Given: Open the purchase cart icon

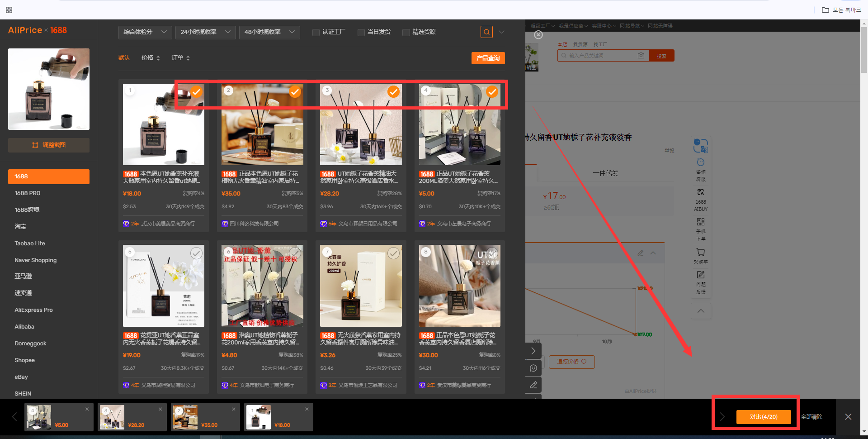Looking at the screenshot, I should click(x=701, y=256).
